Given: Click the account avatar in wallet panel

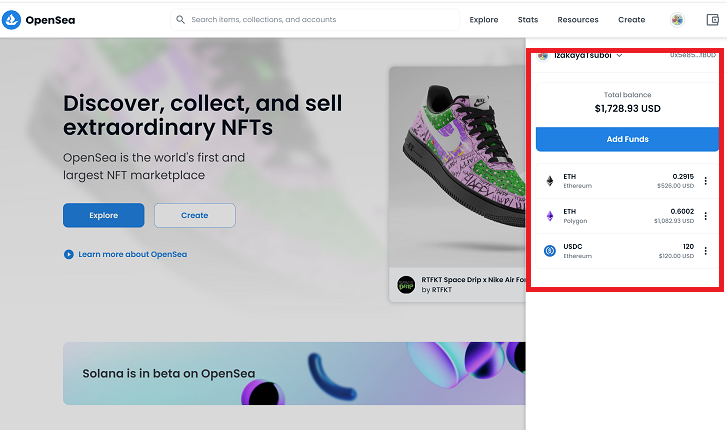Looking at the screenshot, I should click(543, 56).
